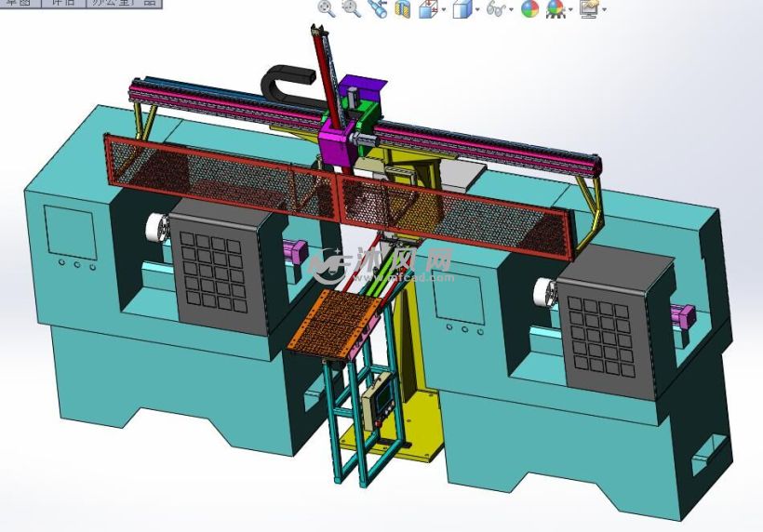
Task: Click the Apply Scene icon
Action: tap(556, 9)
